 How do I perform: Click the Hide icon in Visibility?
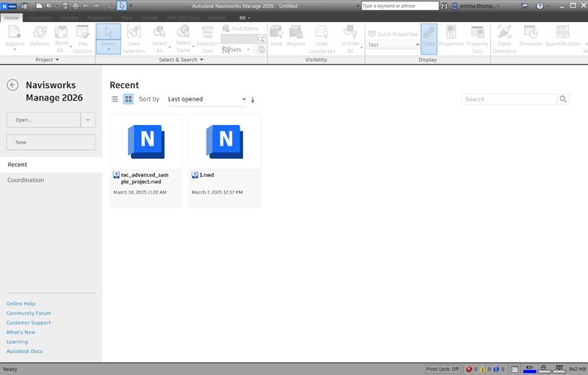[x=276, y=32]
